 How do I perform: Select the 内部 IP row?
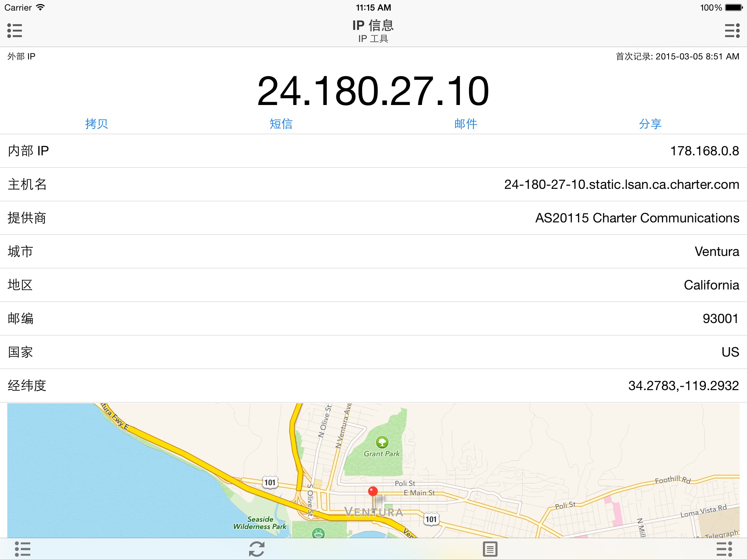click(x=373, y=151)
